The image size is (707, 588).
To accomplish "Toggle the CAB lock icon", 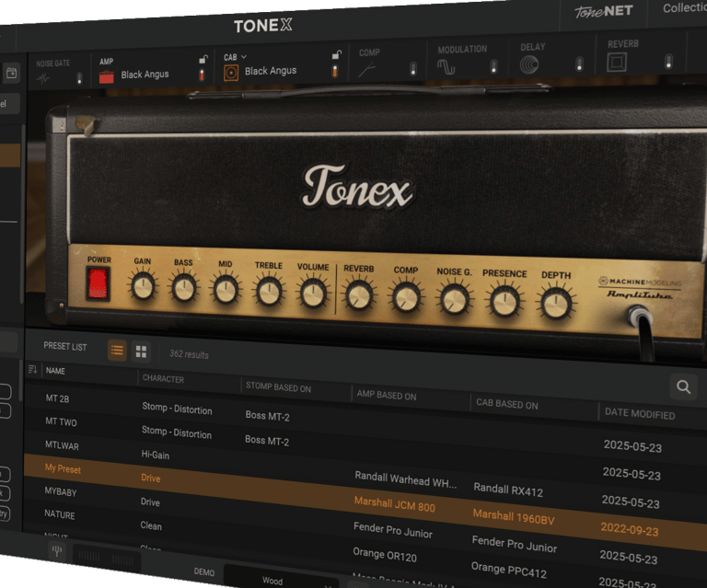I will [336, 54].
